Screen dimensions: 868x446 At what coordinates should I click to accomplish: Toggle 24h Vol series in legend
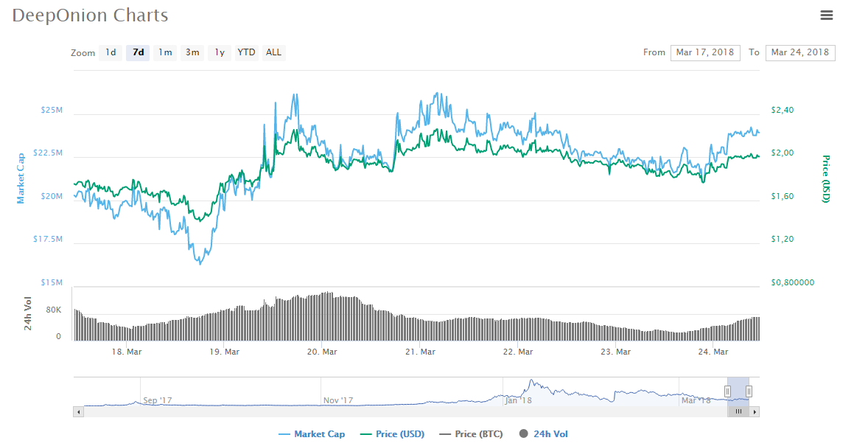tap(544, 434)
